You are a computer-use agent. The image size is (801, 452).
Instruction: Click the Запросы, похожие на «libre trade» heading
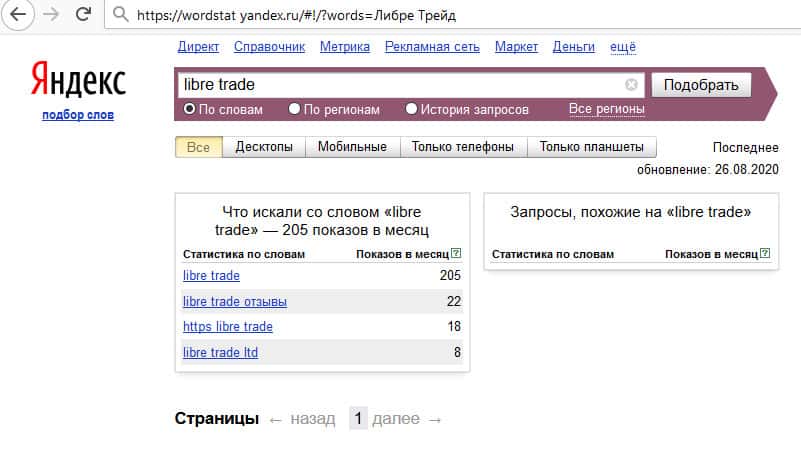(630, 212)
